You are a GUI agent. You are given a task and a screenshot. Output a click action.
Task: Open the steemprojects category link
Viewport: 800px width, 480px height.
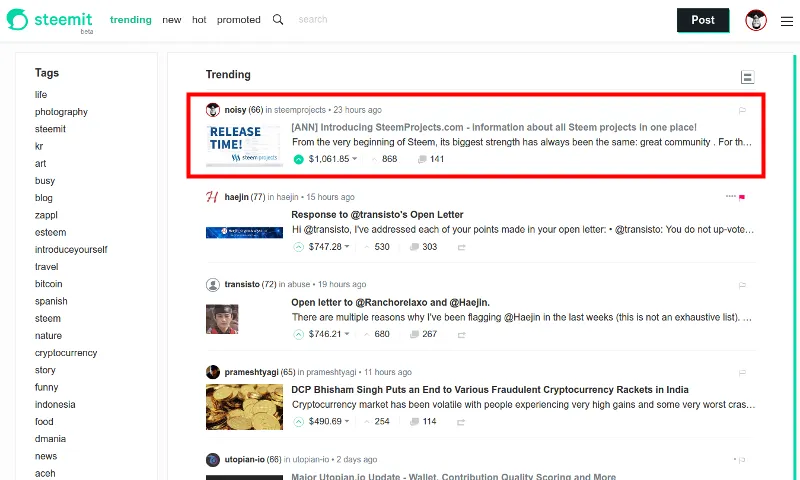299,110
